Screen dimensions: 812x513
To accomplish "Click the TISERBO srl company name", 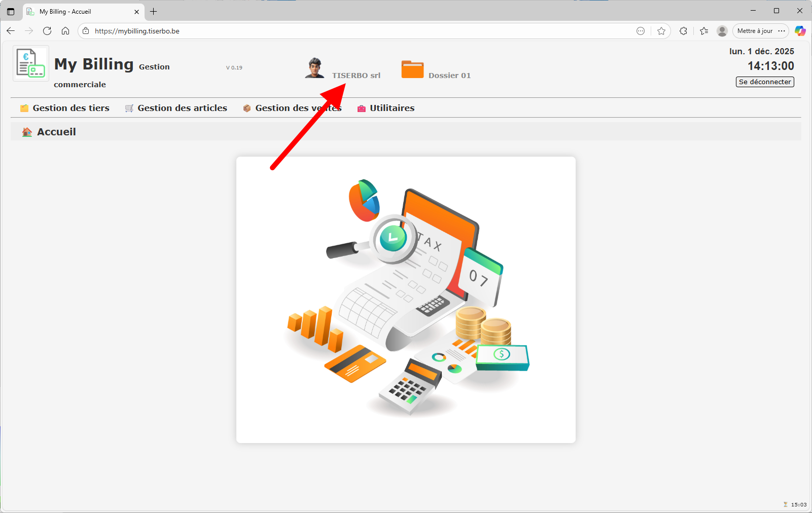I will coord(356,76).
